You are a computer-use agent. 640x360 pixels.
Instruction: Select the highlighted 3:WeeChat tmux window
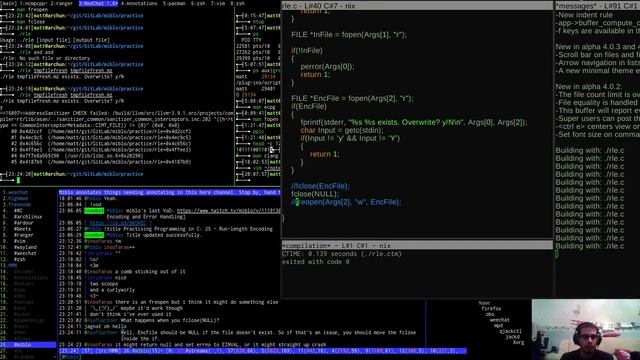click(98, 3)
